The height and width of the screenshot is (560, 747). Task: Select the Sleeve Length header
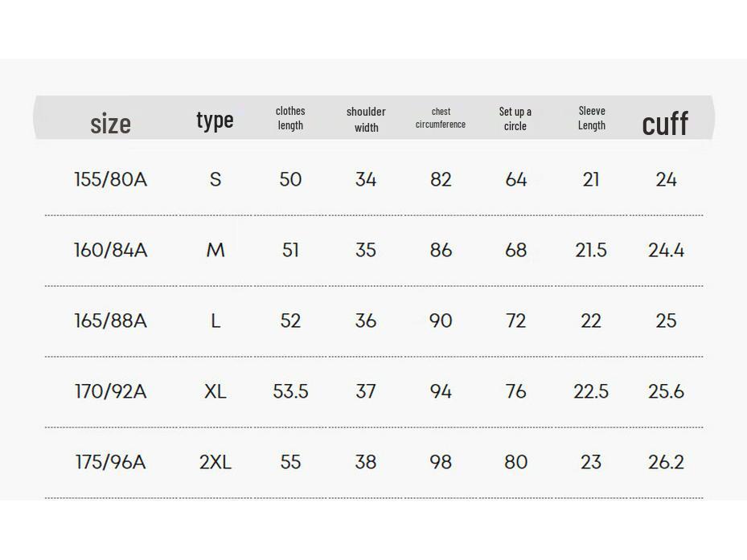591,118
